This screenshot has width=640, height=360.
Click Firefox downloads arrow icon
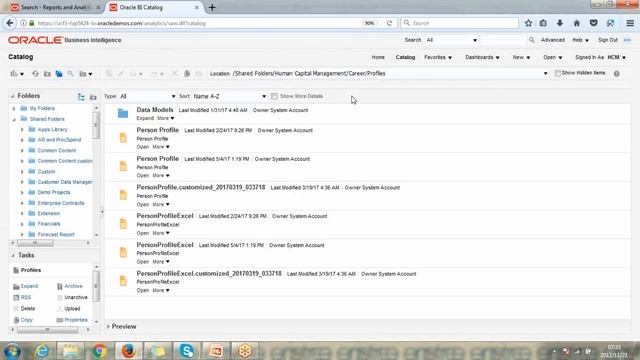pos(560,23)
